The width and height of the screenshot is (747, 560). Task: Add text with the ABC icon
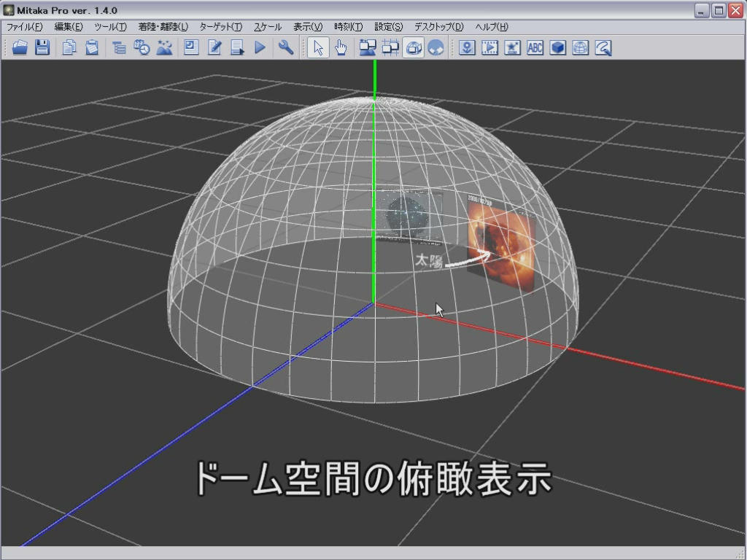click(535, 47)
